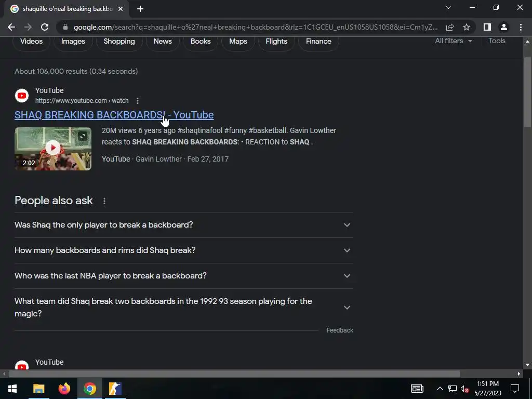Bookmark this tab with the star icon
Screen dimensions: 532x399
tap(467, 27)
